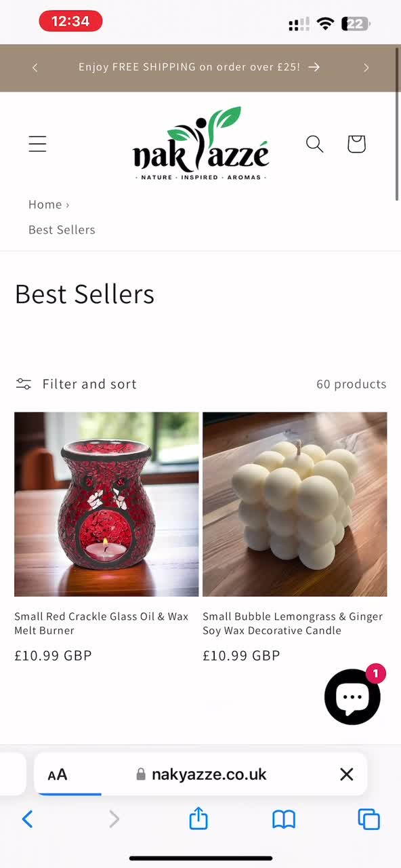Screen dimensions: 401x868
Task: Open the Nakyazzé logo homepage link
Action: pyautogui.click(x=200, y=144)
